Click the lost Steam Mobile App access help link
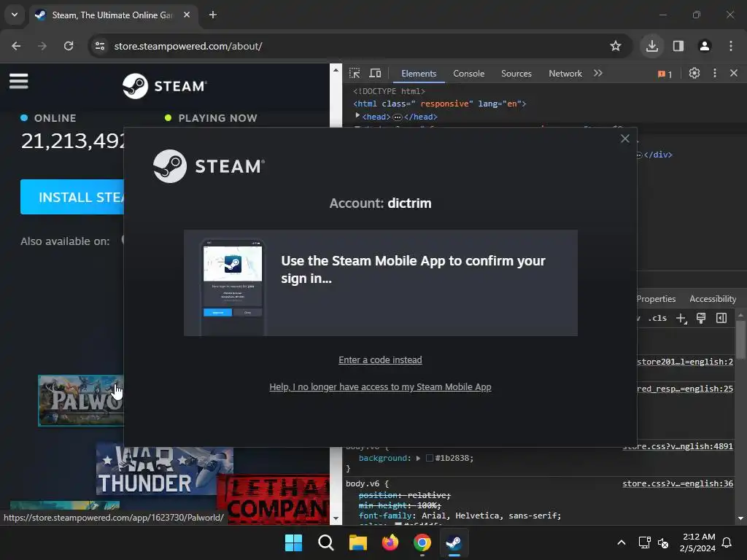The image size is (747, 560). pos(380,387)
